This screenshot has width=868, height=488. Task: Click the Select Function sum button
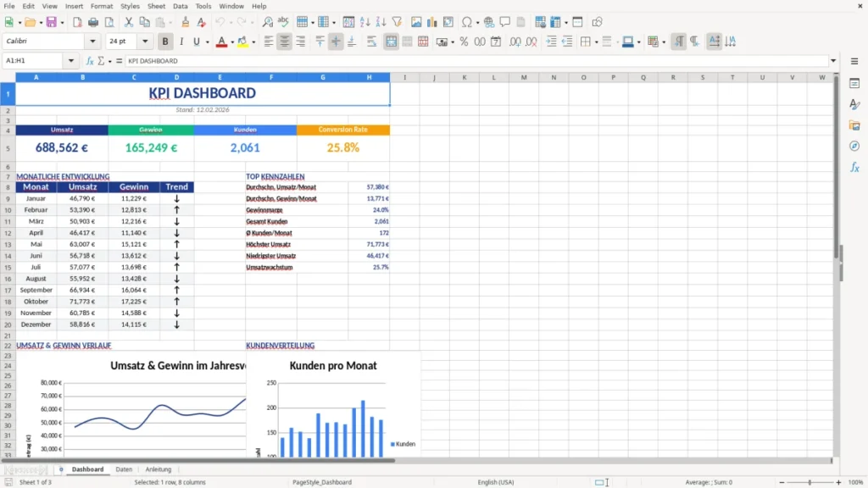pos(101,61)
